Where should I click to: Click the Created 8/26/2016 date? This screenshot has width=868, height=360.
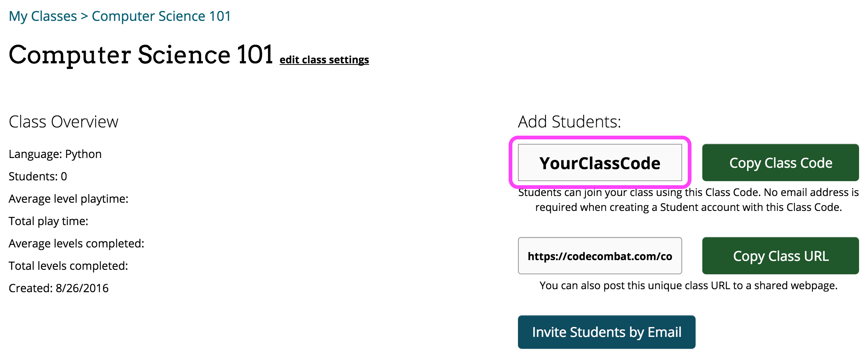pos(59,288)
